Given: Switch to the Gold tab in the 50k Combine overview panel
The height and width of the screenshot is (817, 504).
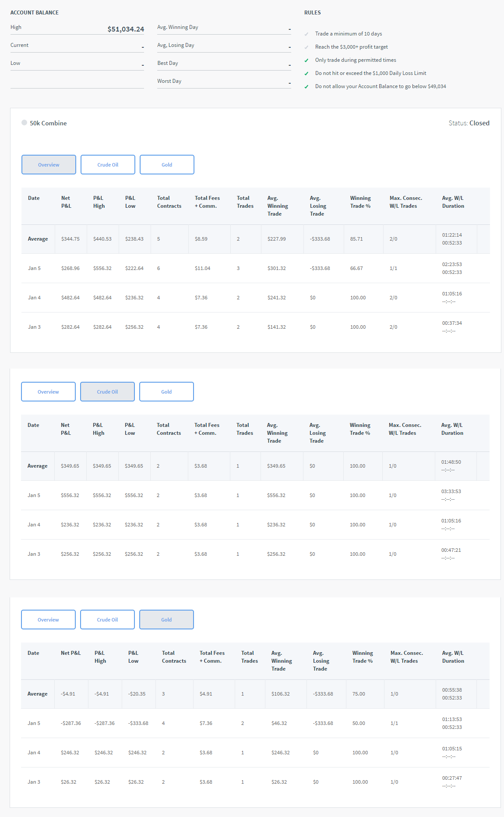Looking at the screenshot, I should (x=167, y=165).
